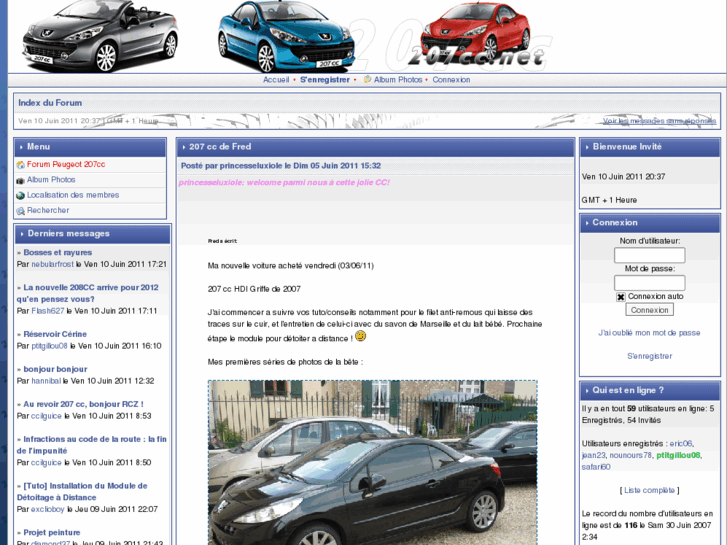Click the 207 cc de Fred post title

[220, 147]
